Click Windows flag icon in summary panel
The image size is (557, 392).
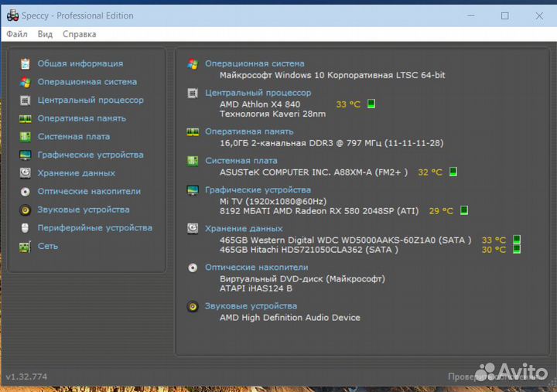pos(193,64)
